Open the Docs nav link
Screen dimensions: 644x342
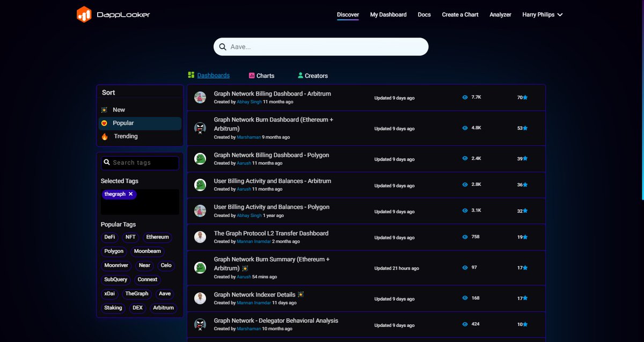pyautogui.click(x=424, y=14)
